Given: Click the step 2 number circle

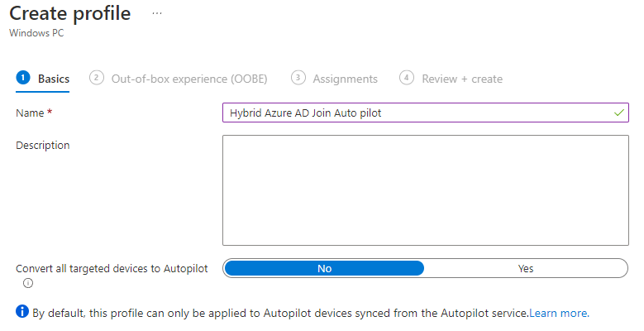Looking at the screenshot, I should (x=96, y=78).
